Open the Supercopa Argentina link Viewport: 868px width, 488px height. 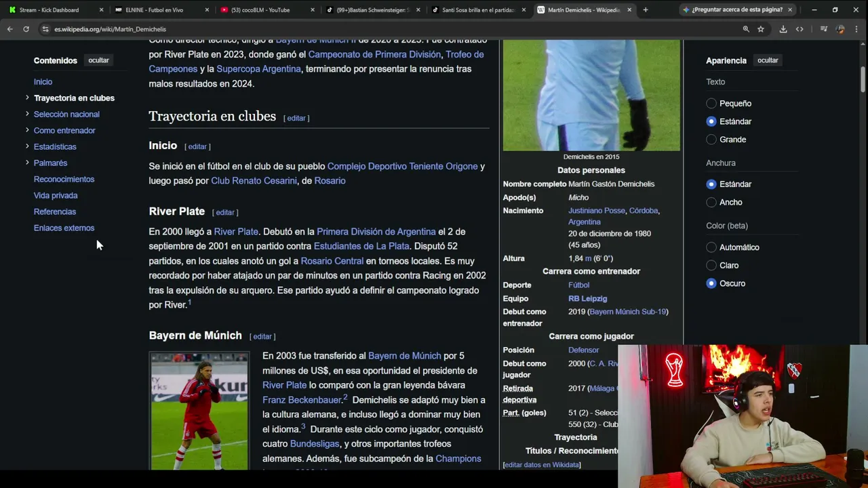click(x=258, y=69)
